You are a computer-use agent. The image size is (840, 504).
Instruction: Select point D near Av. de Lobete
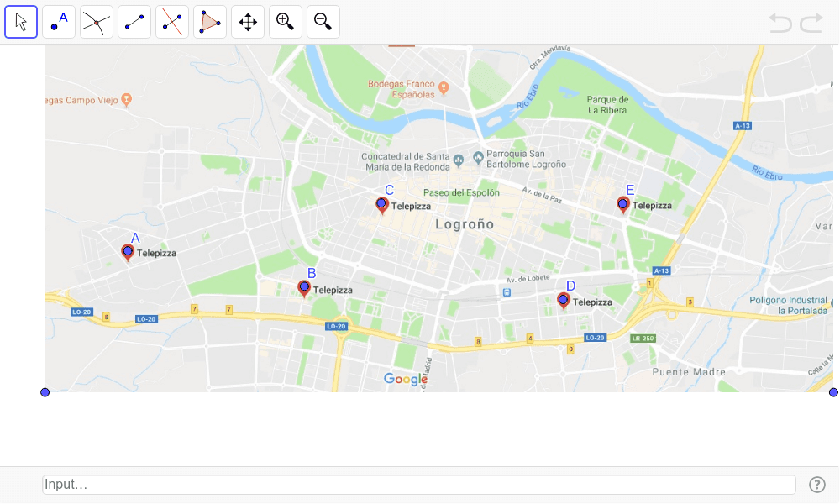tap(564, 299)
